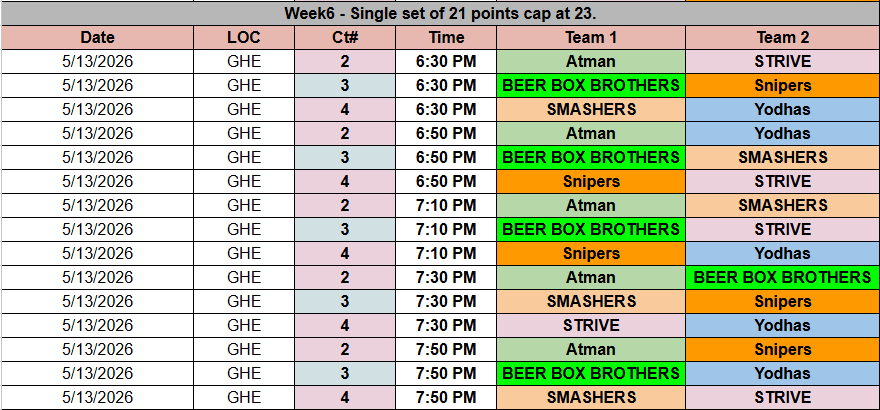Select BEER BOX BROTHERS in the Team 2 column
Viewport: 880px width, 410px height.
[782, 277]
